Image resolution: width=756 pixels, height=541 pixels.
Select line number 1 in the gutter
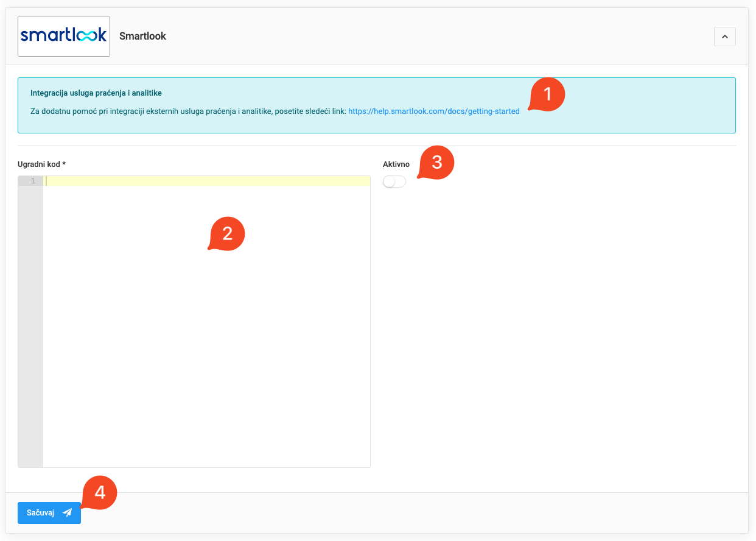tap(33, 181)
